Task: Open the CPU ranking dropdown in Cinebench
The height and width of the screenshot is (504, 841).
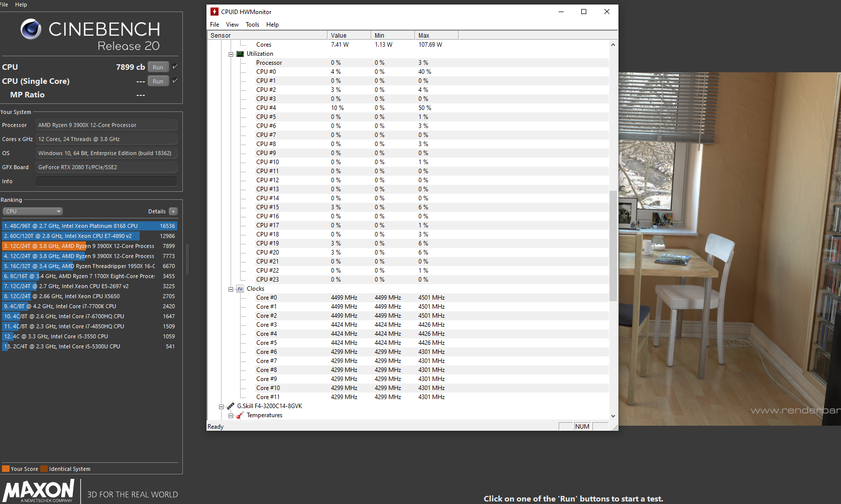Action: [x=33, y=211]
